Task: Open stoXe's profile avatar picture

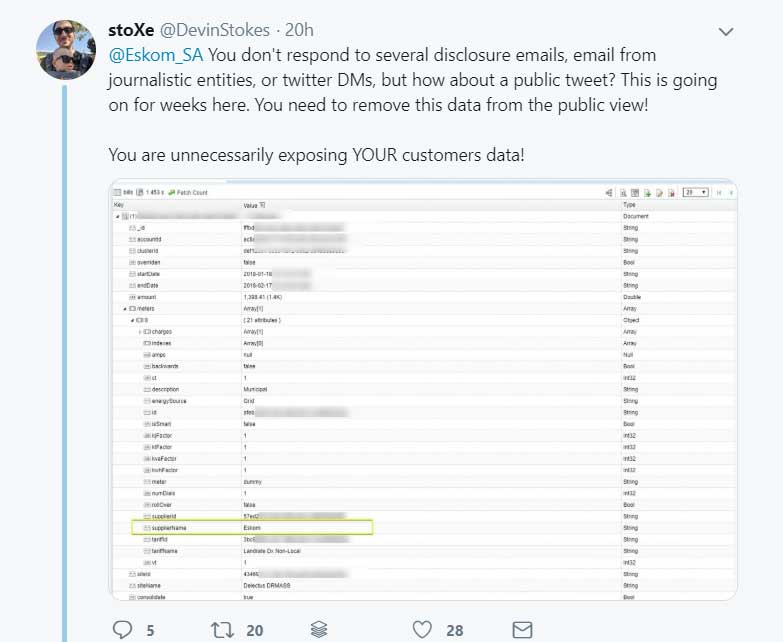Action: click(66, 50)
